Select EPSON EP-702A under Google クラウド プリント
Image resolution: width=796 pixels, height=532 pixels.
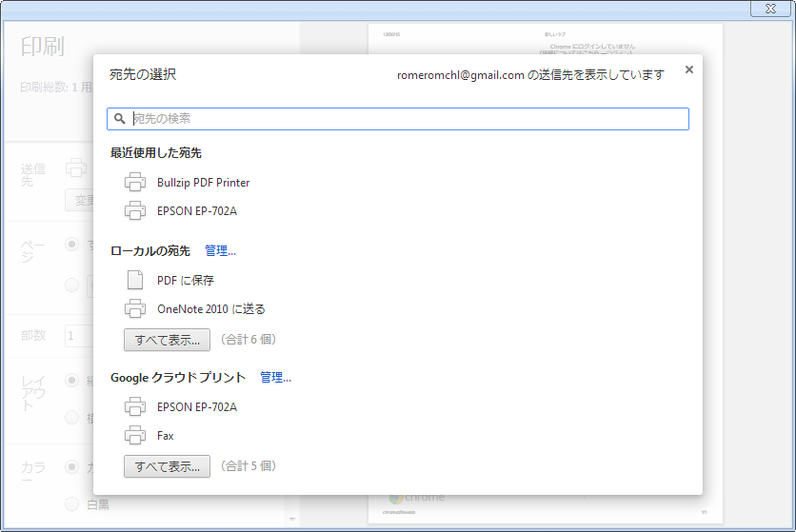tap(197, 406)
